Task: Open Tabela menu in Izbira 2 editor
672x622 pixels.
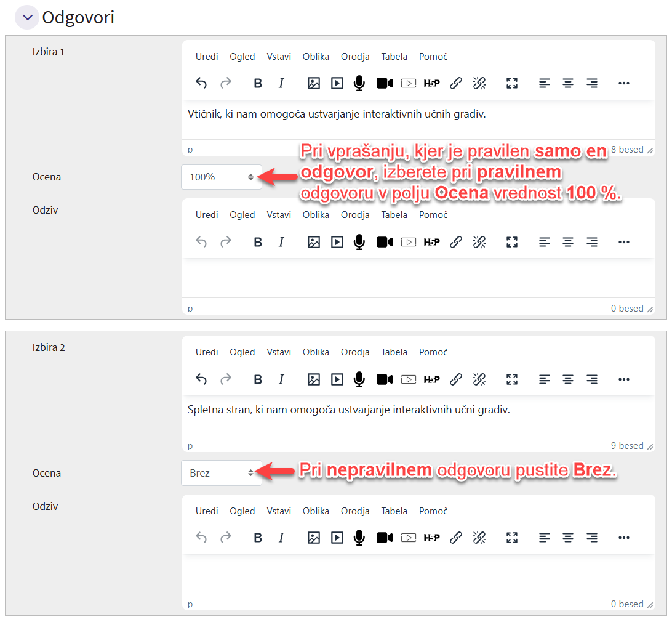Action: tap(394, 352)
